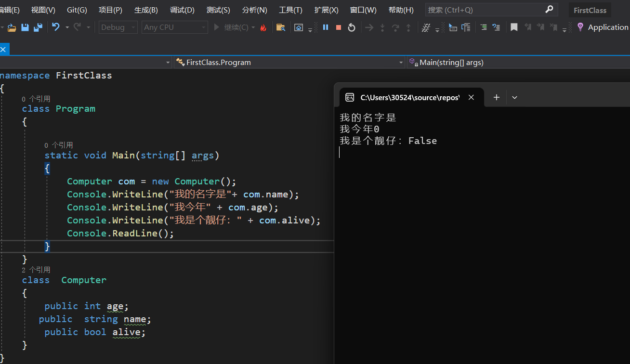Open the 扩展(X) menu

[x=326, y=10]
